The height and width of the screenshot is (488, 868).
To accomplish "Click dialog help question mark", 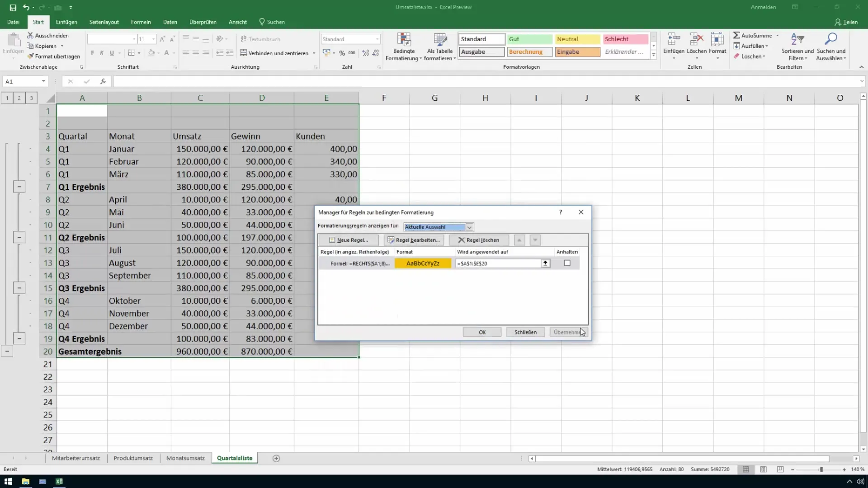I will [561, 212].
